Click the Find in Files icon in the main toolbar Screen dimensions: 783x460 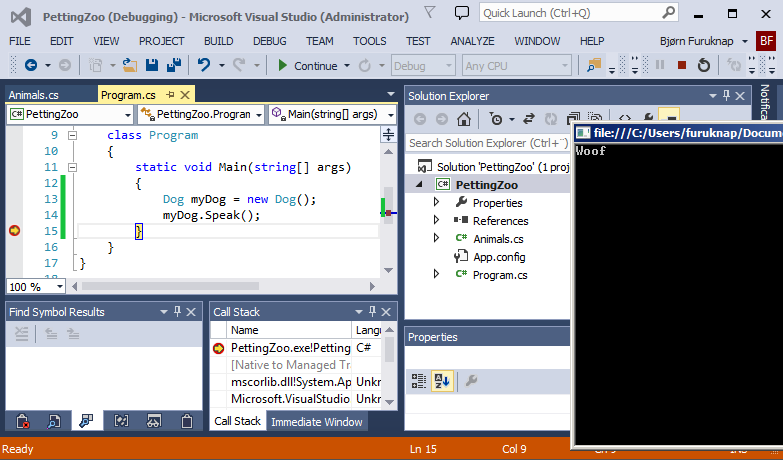coord(594,65)
